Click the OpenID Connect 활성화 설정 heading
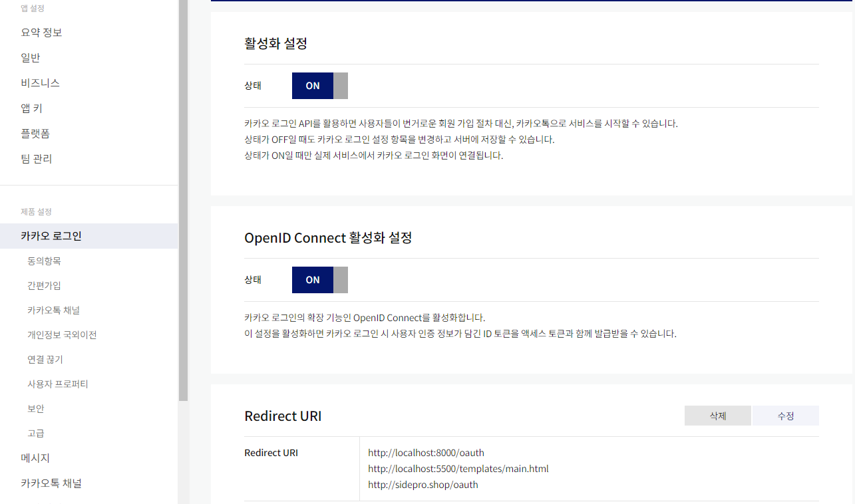This screenshot has width=855, height=504. click(328, 237)
